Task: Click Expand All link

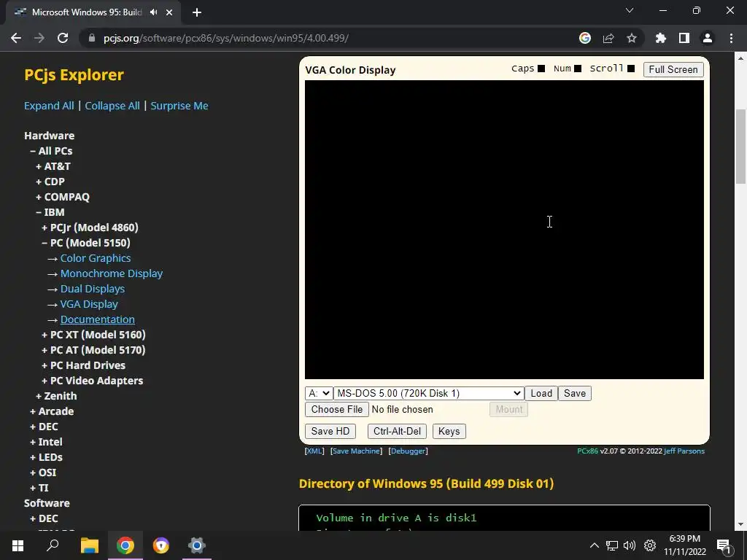Action: click(49, 106)
